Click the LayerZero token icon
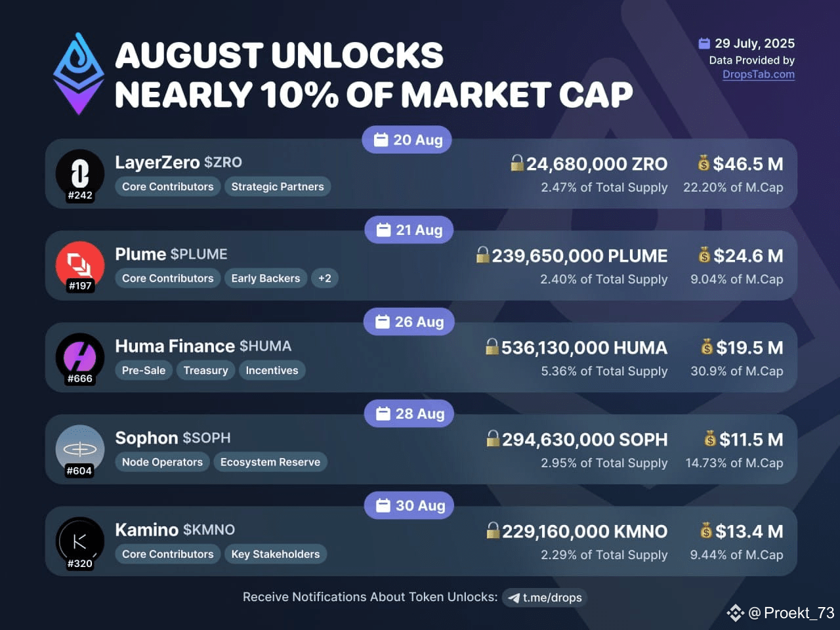This screenshot has height=630, width=840. (x=80, y=174)
